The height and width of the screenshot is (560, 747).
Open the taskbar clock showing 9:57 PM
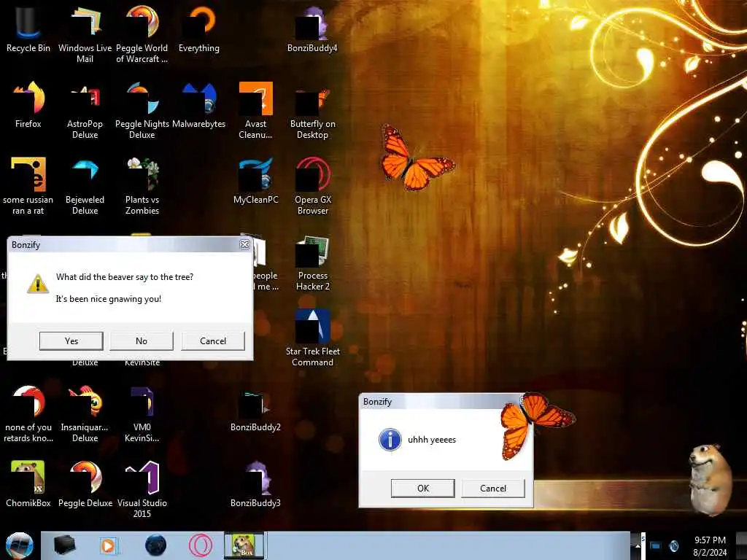tap(710, 546)
